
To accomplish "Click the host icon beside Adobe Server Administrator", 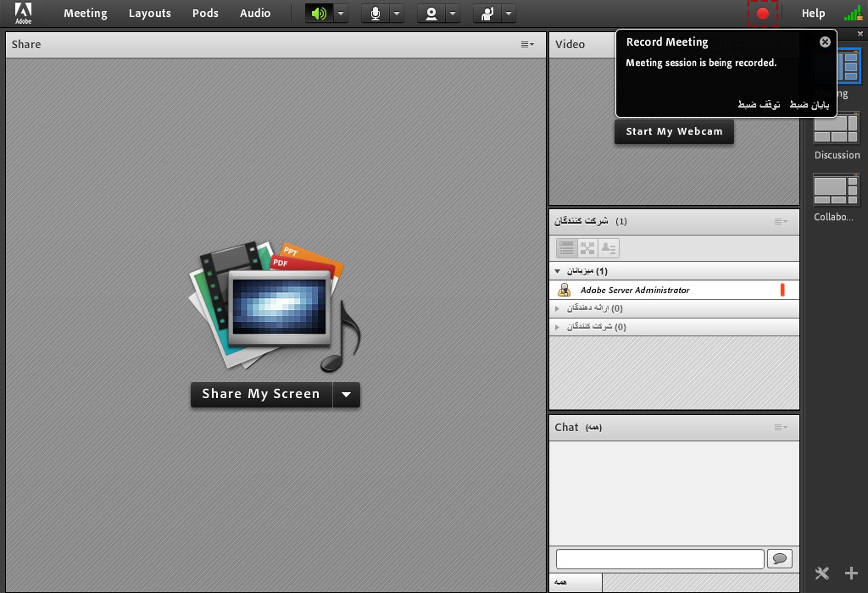I will tap(564, 290).
